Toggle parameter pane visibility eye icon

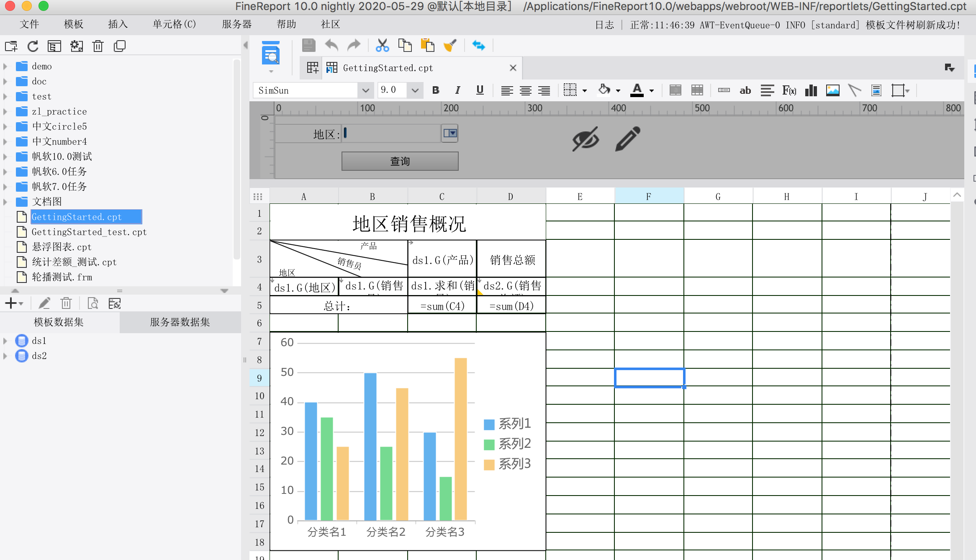coord(586,139)
